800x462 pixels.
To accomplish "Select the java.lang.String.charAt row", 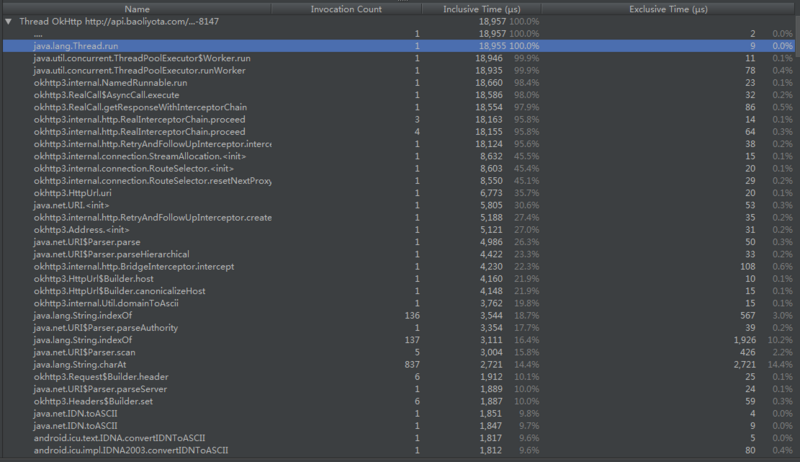I will coord(398,364).
